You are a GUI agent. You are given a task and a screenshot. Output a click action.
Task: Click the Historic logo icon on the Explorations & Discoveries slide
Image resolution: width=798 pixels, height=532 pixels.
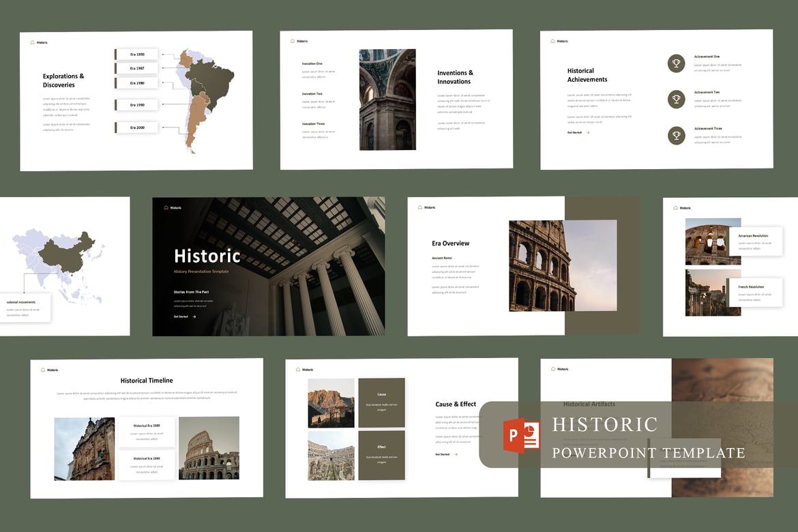pos(33,42)
